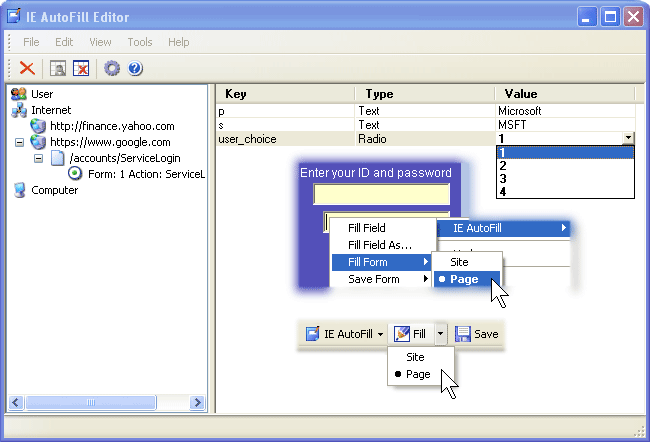Select Site under the Fill dropdown
Viewport: 650px width, 442px height.
[x=415, y=357]
